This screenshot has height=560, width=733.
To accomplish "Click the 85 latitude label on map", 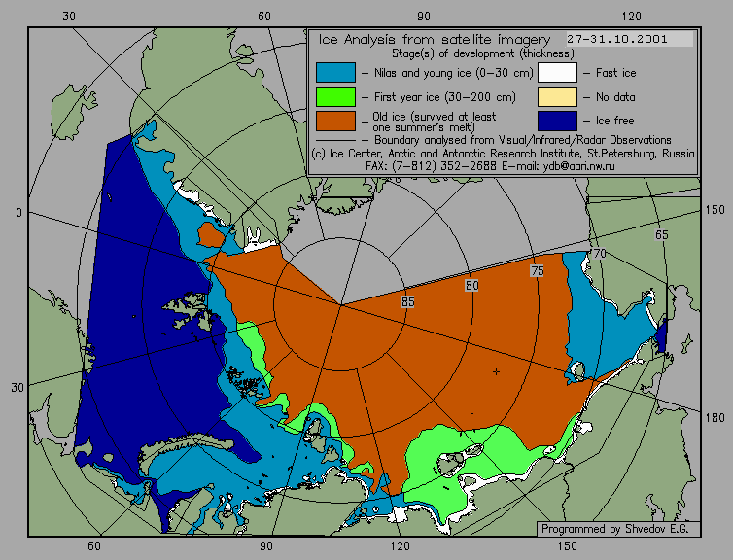I will 407,302.
